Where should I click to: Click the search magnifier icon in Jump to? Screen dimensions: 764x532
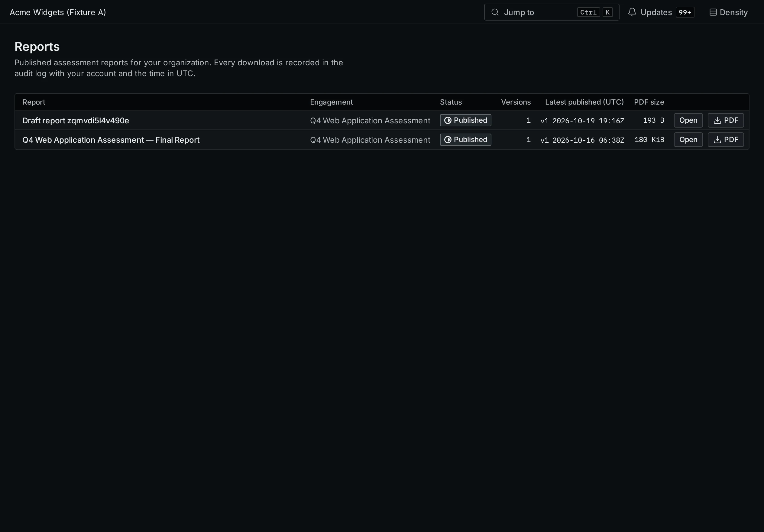(x=495, y=12)
